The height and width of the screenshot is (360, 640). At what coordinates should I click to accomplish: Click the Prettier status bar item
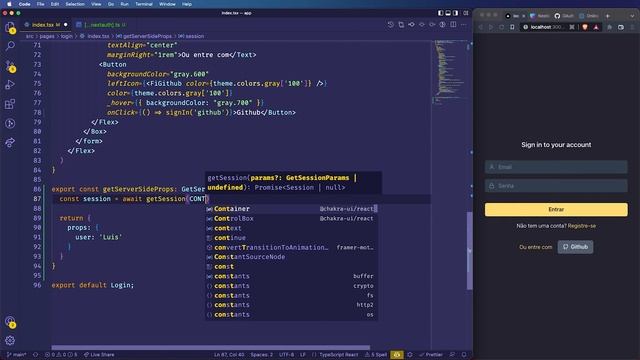click(431, 355)
